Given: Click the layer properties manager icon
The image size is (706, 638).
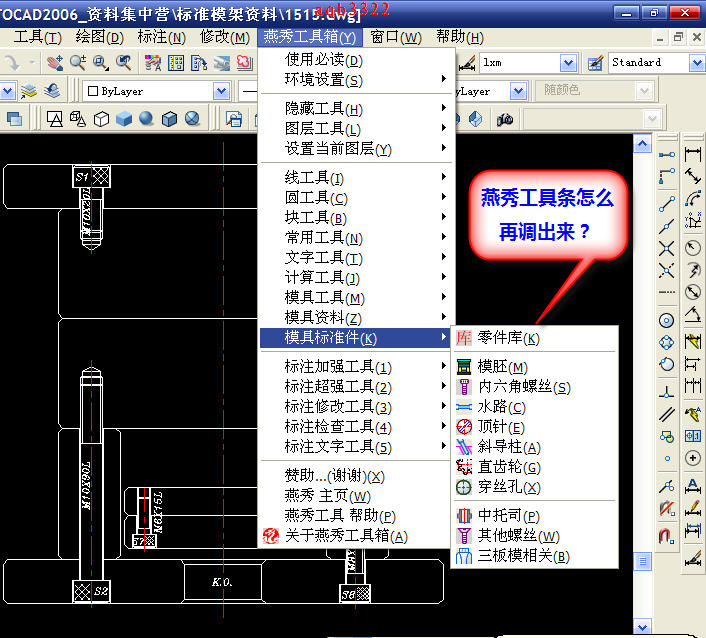Looking at the screenshot, I should click(29, 91).
